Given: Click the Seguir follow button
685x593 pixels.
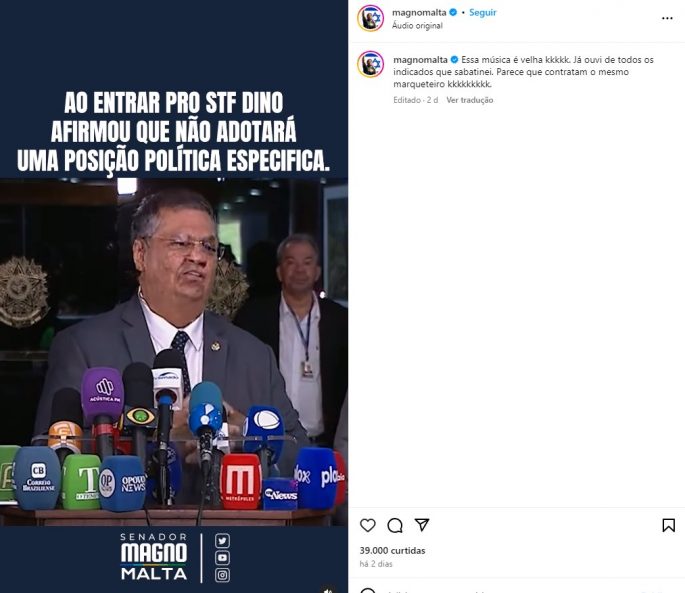Looking at the screenshot, I should point(483,12).
